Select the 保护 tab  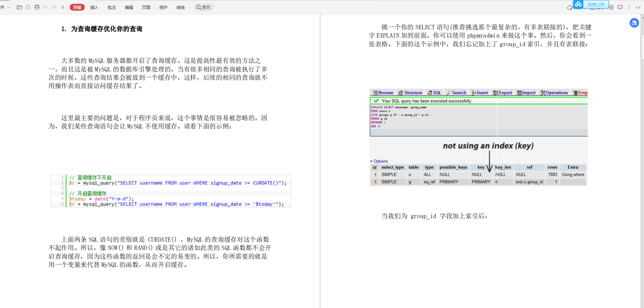tap(163, 7)
